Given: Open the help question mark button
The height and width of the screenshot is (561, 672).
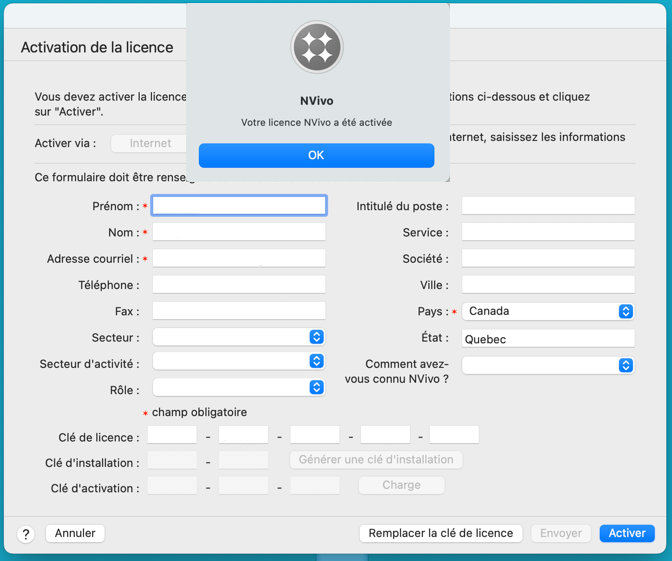Looking at the screenshot, I should (x=26, y=534).
